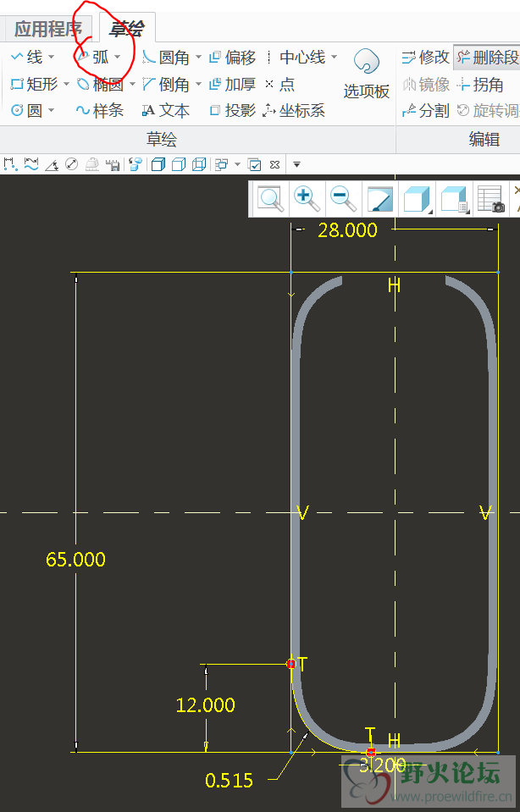Click the 编辑 group label
Image resolution: width=520 pixels, height=812 pixels.
[484, 139]
